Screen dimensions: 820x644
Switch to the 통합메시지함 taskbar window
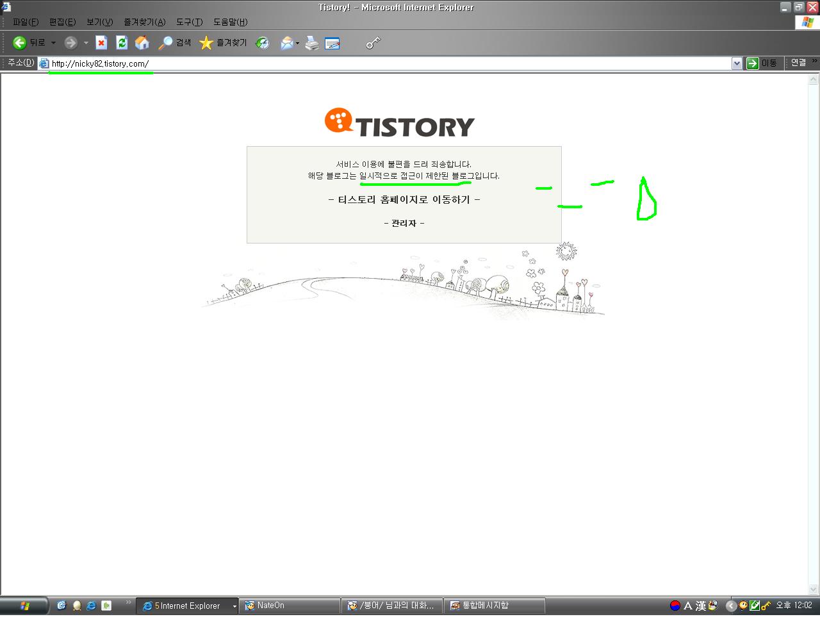[x=495, y=606]
